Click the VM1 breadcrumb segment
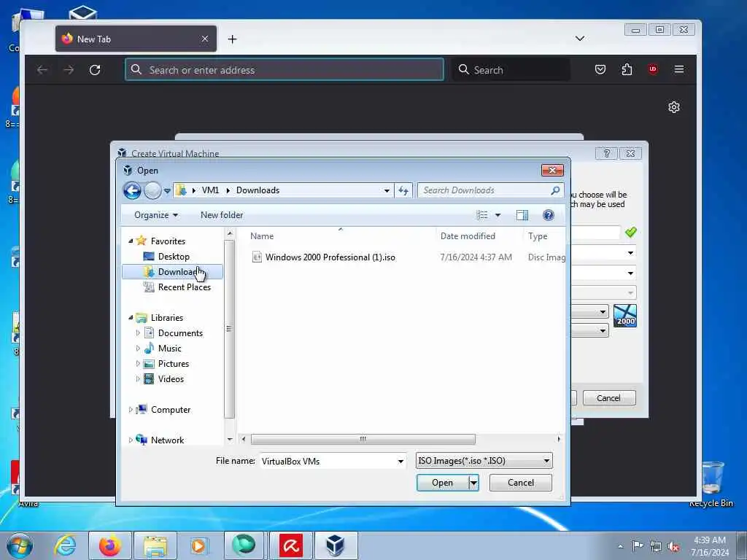 click(x=210, y=190)
